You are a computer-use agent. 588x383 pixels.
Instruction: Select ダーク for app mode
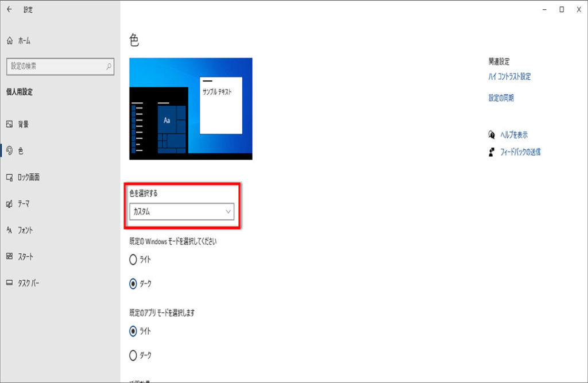point(133,355)
